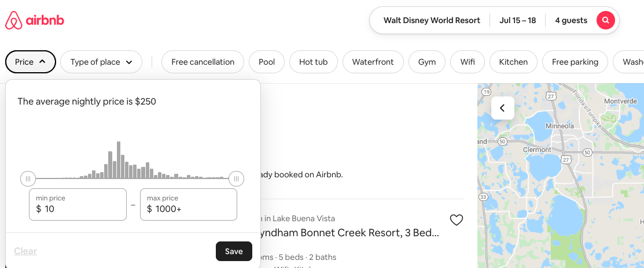
Task: Click the minimum price slider handle
Action: click(x=28, y=179)
